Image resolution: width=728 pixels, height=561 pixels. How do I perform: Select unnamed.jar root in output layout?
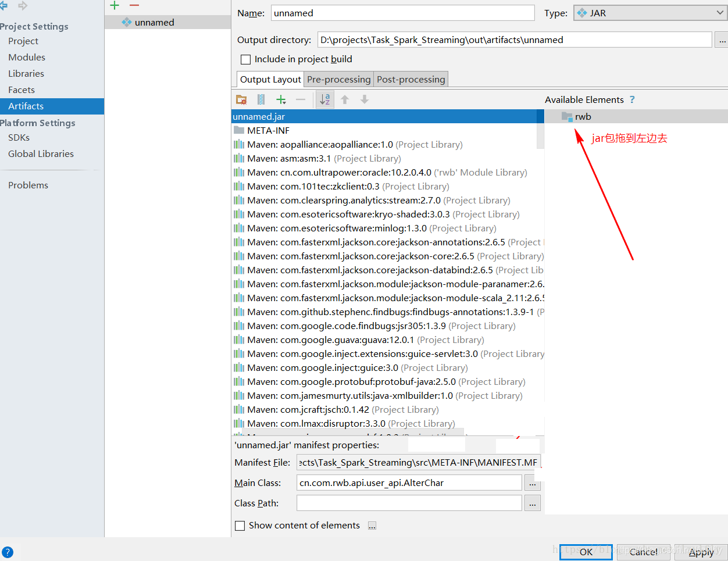tap(387, 116)
